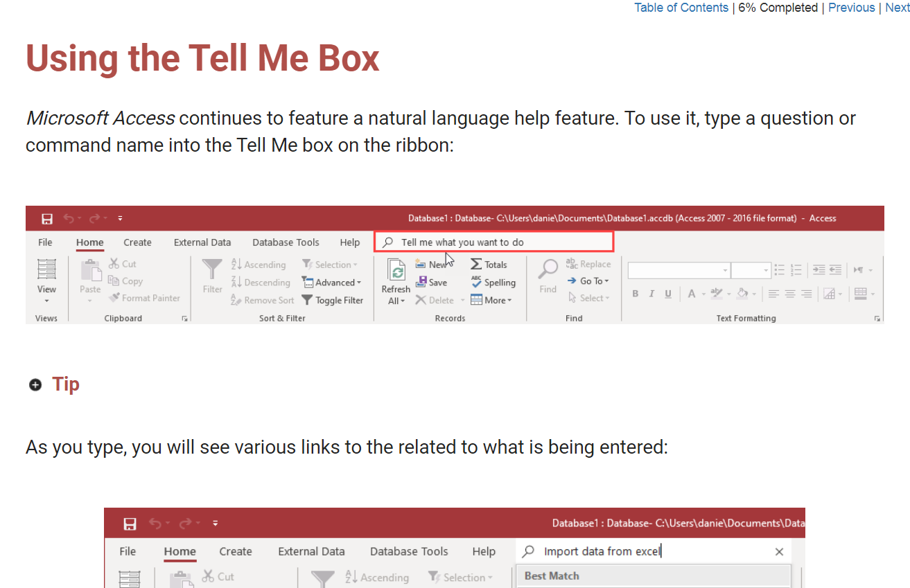Screen dimensions: 910x588
Task: Toggle the Bullets list button
Action: tap(780, 270)
